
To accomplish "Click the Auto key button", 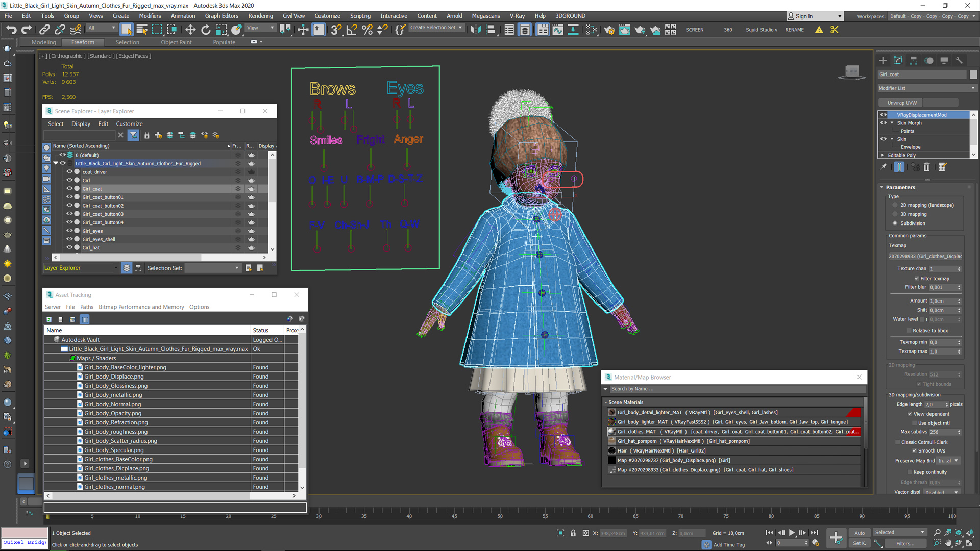I will pos(860,533).
